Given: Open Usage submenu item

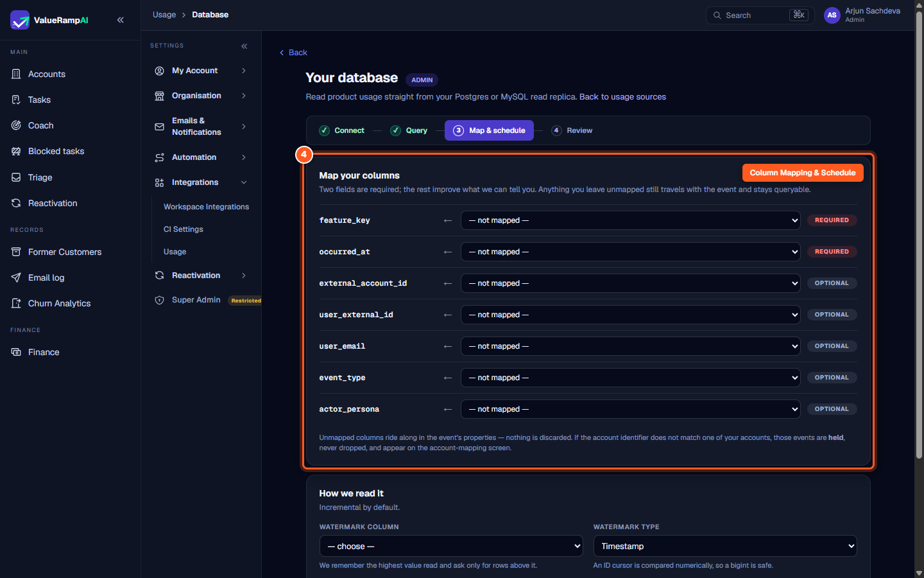Looking at the screenshot, I should point(175,252).
